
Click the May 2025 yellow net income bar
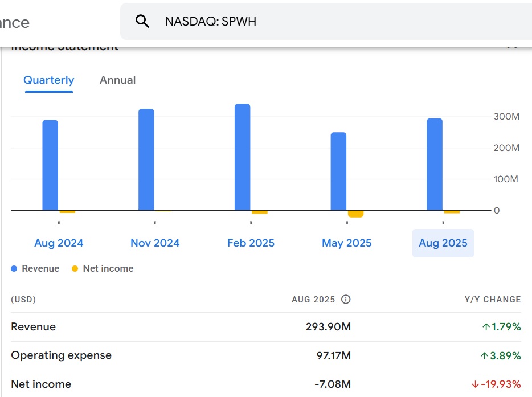[x=355, y=214]
